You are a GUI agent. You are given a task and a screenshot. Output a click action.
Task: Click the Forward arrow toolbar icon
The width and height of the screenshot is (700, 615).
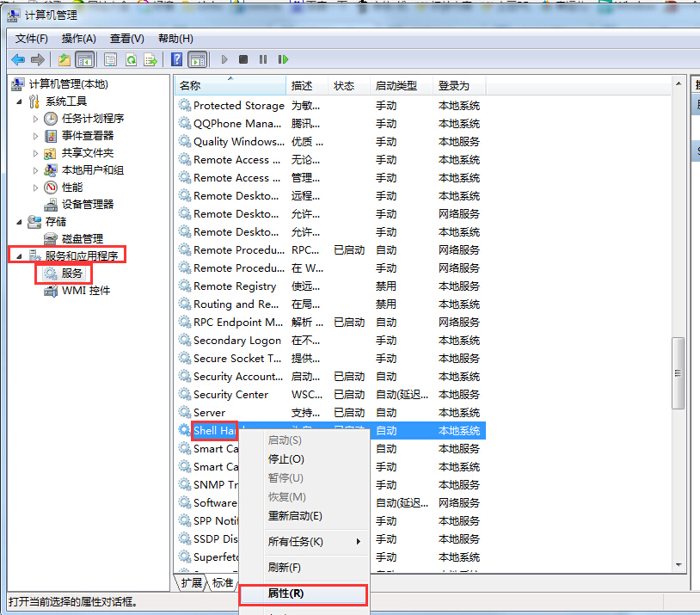[38, 59]
